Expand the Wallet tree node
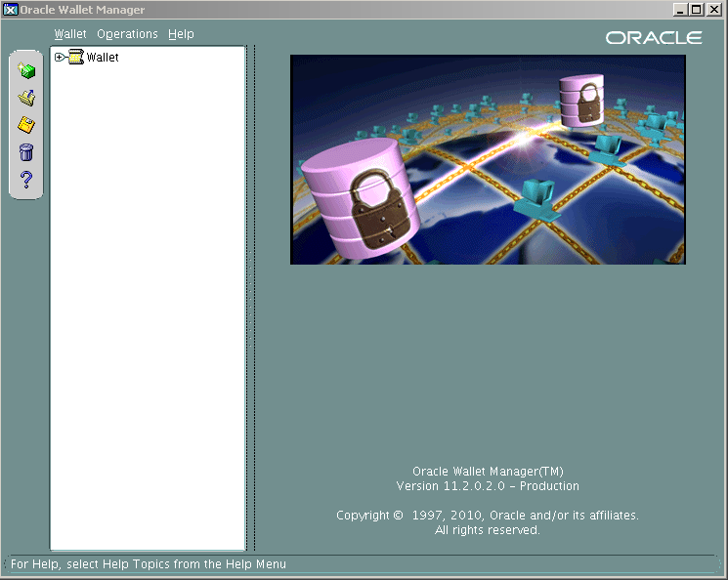728x580 pixels. coord(59,57)
